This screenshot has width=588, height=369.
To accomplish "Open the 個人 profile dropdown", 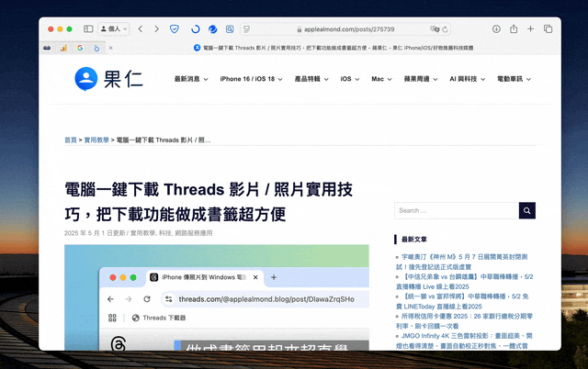I will tap(114, 28).
